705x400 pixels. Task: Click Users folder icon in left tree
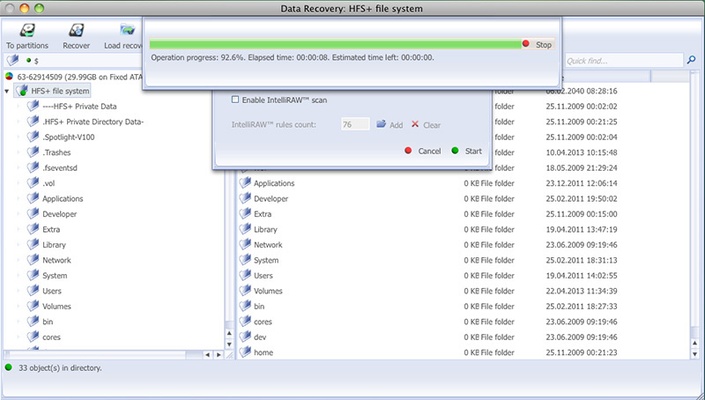point(32,290)
